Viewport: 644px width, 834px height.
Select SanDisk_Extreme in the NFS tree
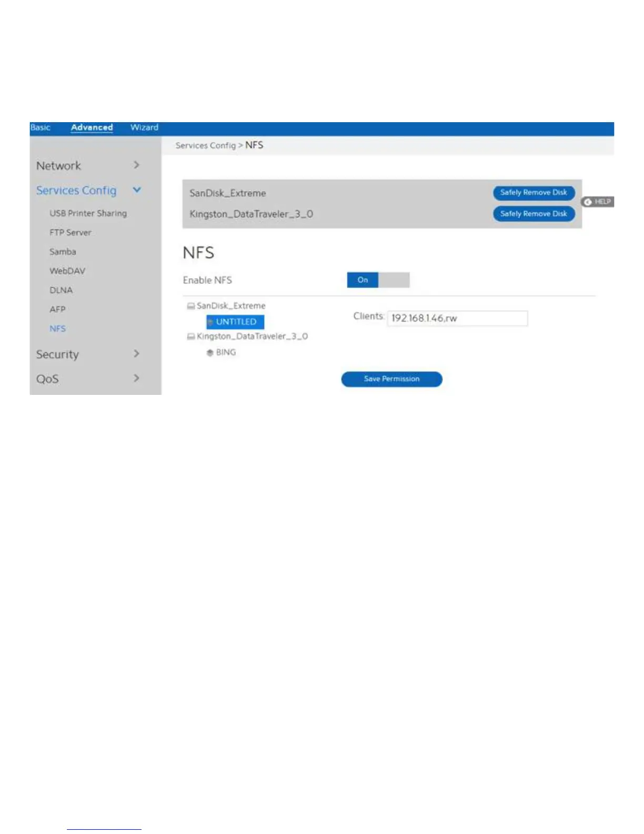click(231, 306)
